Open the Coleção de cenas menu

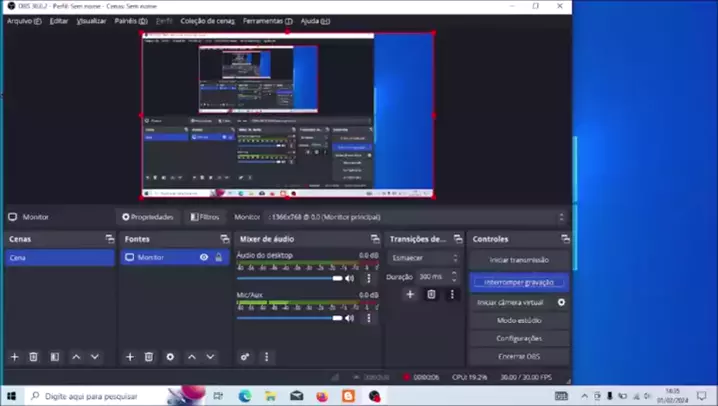click(207, 21)
